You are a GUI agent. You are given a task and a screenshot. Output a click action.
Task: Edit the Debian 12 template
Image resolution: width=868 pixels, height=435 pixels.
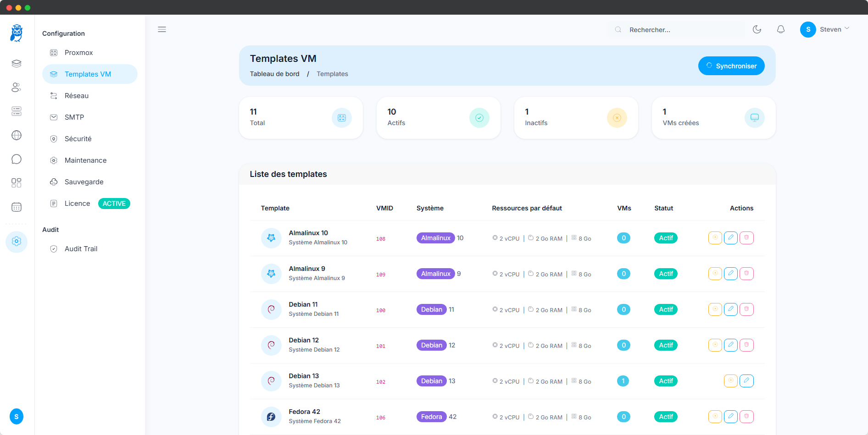coord(731,345)
